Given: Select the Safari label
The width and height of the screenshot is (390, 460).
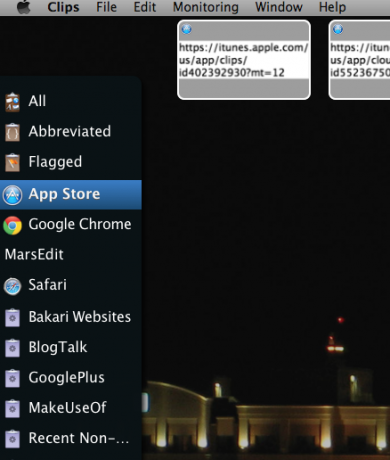Looking at the screenshot, I should (x=48, y=285).
